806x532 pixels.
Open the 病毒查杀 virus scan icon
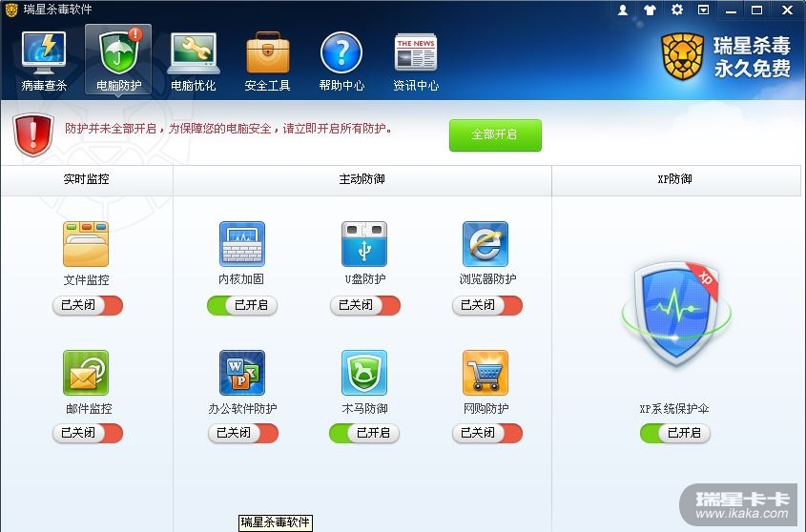[x=44, y=51]
